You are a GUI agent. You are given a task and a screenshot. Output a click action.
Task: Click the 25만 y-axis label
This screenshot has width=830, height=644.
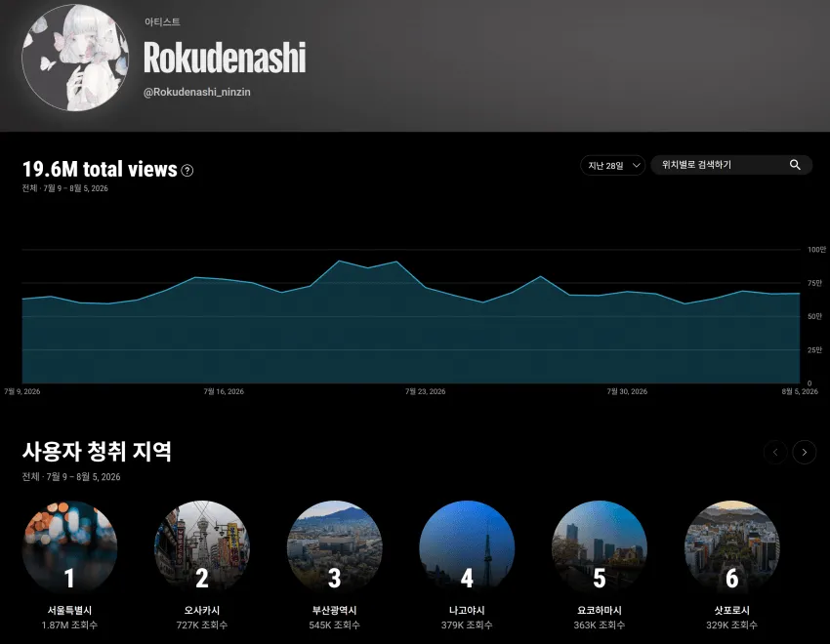(814, 350)
